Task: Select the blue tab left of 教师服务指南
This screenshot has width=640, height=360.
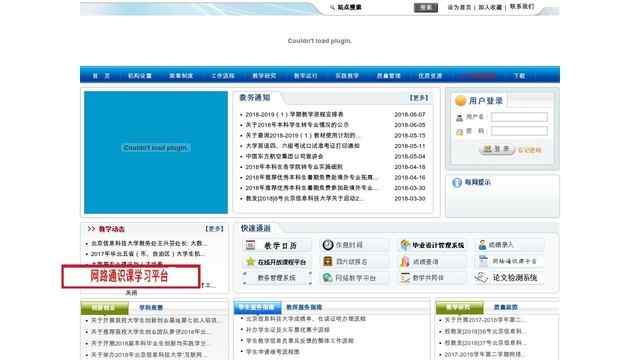Action: tap(257, 307)
